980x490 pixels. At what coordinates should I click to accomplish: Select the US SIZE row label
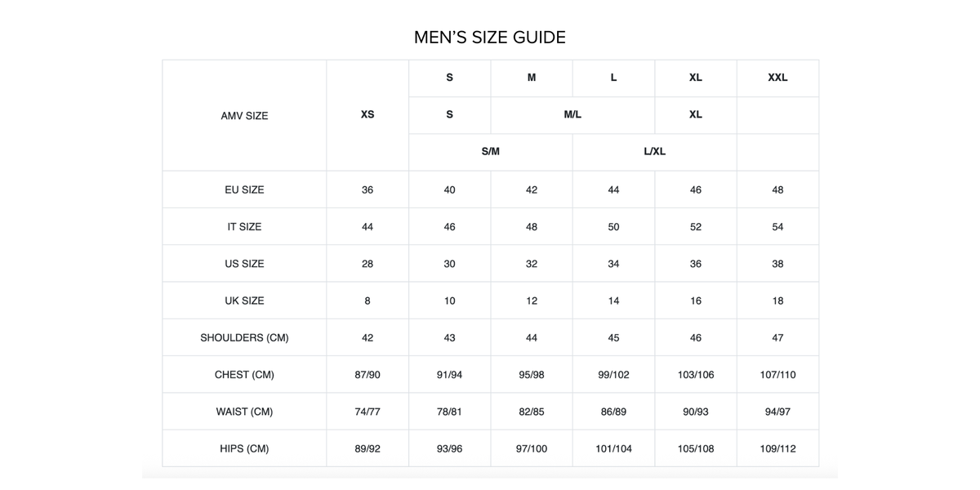click(x=244, y=264)
